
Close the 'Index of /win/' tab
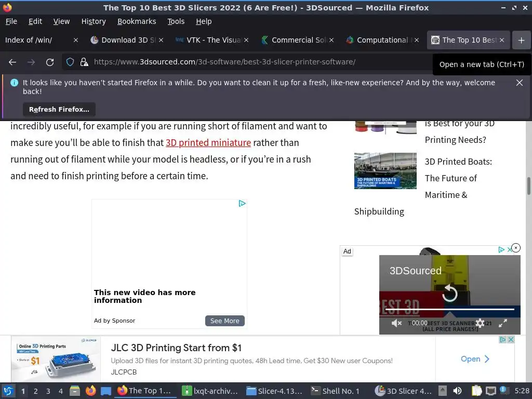pyautogui.click(x=76, y=40)
